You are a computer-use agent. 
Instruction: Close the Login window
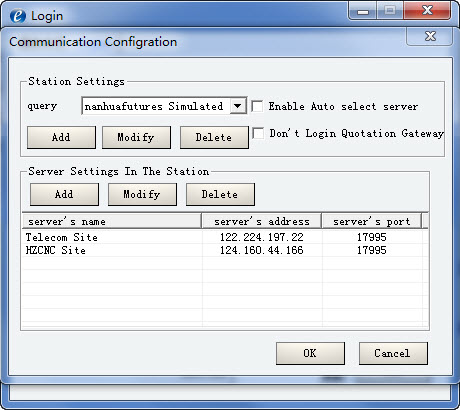(x=428, y=11)
